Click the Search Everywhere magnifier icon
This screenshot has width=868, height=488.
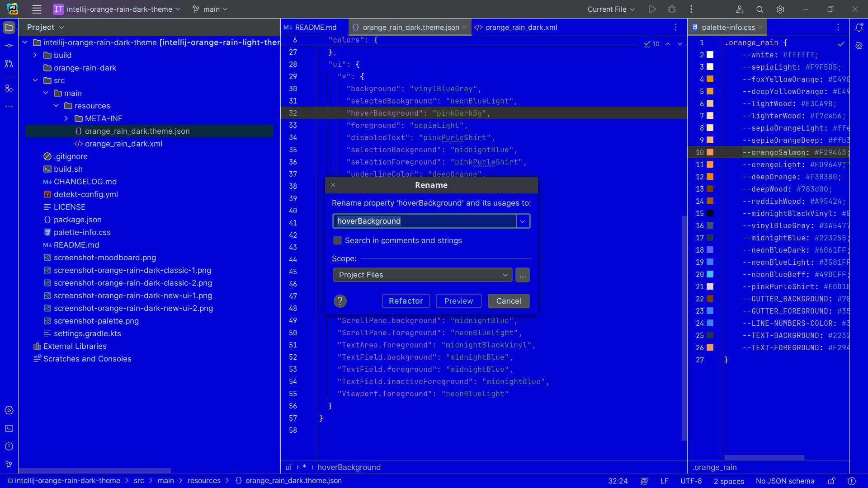tap(760, 9)
